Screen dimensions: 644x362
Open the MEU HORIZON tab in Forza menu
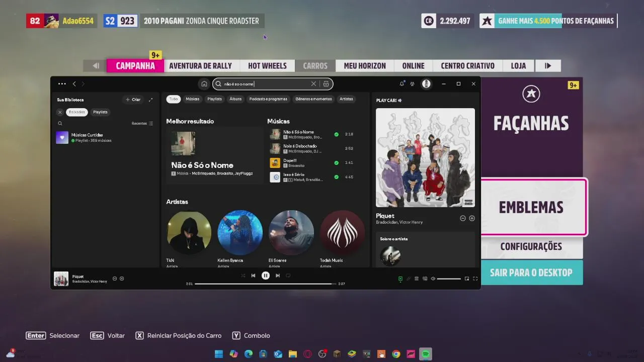[x=365, y=66]
